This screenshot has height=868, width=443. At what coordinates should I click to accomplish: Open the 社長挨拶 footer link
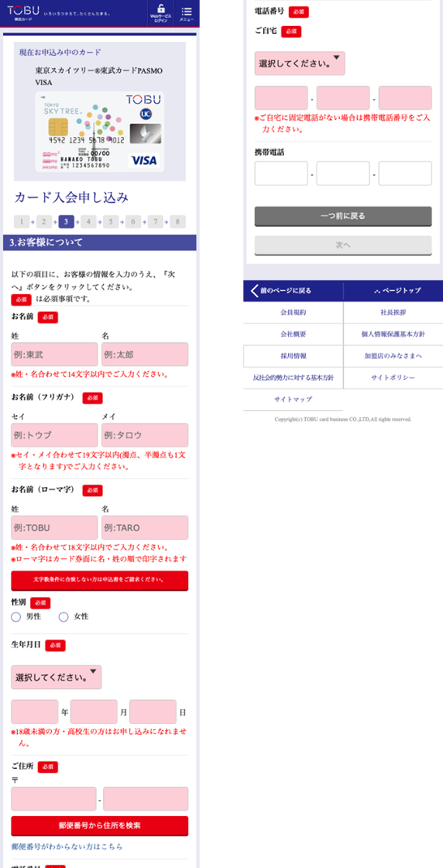point(393,312)
